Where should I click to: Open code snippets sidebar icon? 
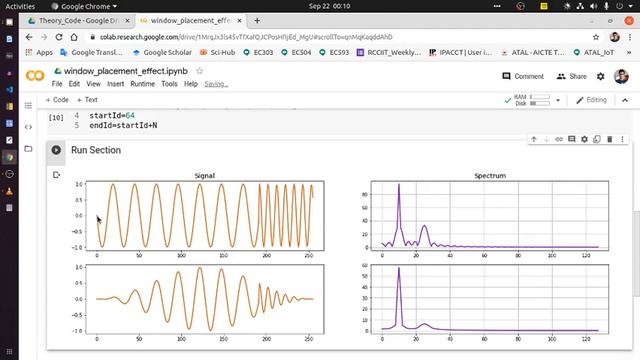(x=28, y=127)
